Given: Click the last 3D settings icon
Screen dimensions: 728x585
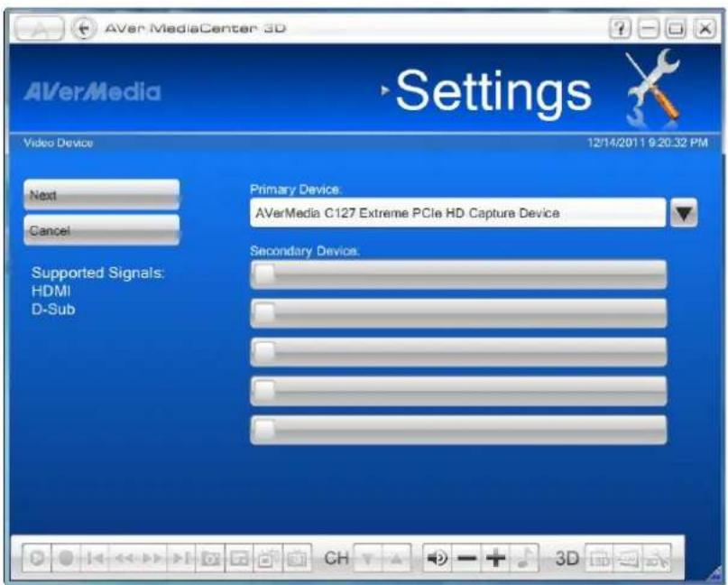Looking at the screenshot, I should [x=657, y=558].
